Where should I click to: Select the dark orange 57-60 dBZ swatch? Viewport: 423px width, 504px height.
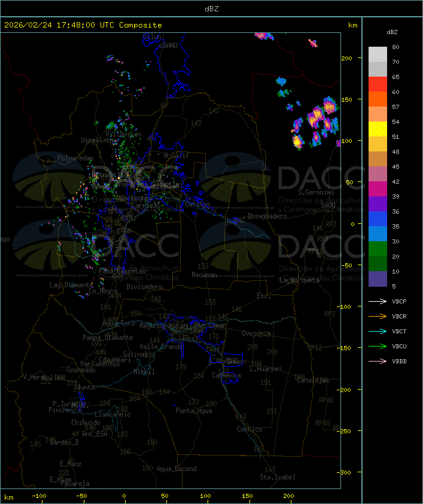pyautogui.click(x=378, y=99)
